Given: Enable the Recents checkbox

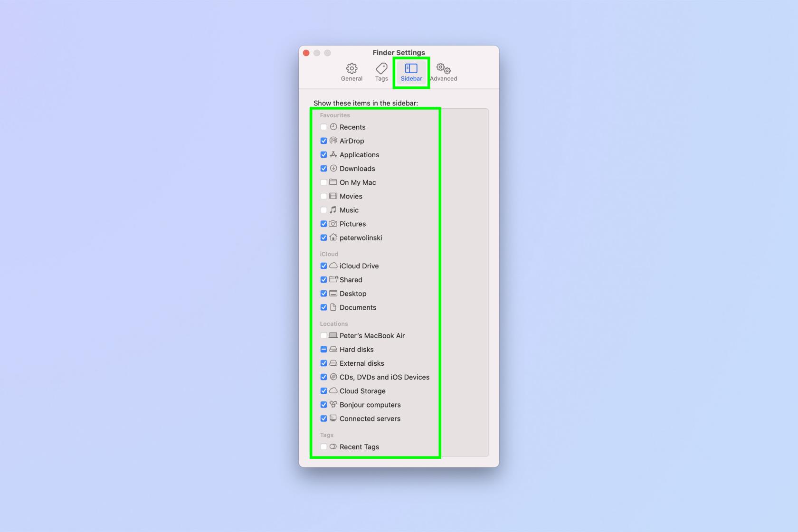Looking at the screenshot, I should 323,127.
